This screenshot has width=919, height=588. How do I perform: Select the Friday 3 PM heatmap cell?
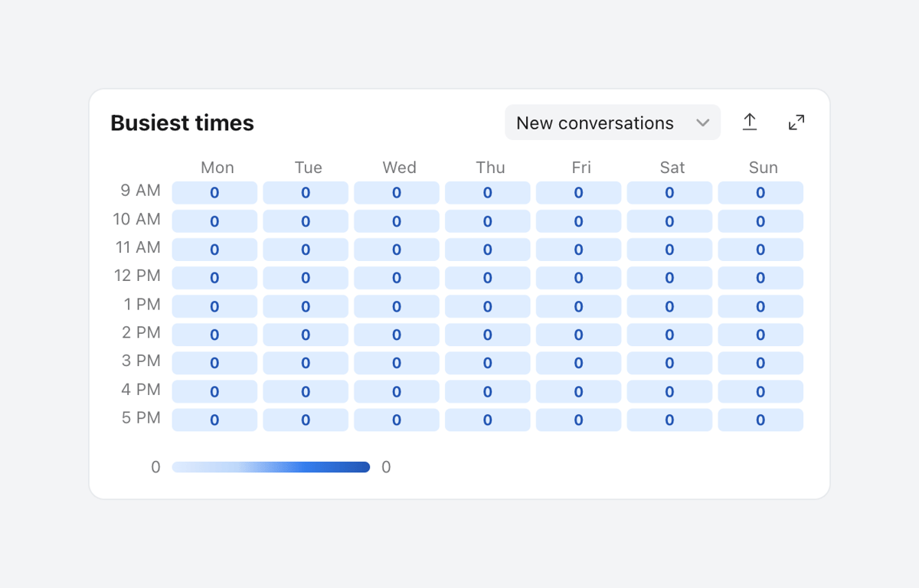click(578, 363)
